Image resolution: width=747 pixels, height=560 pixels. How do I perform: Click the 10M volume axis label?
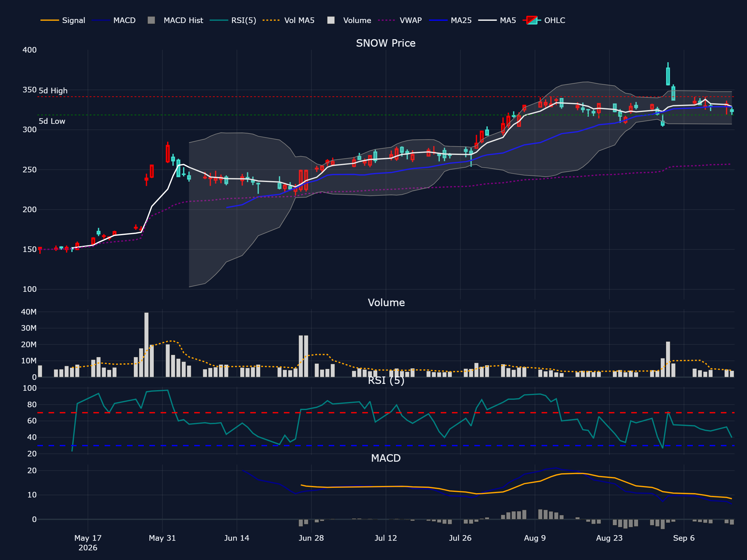tap(29, 361)
